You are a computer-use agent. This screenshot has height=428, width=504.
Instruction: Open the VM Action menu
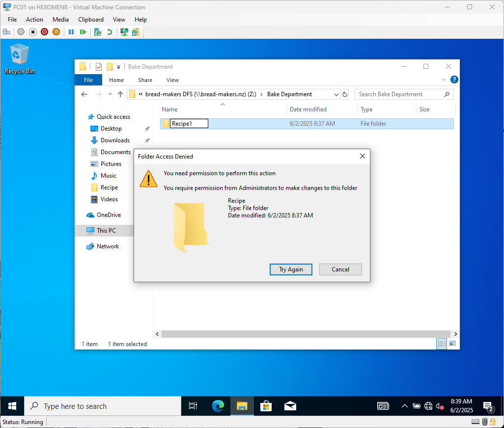(x=34, y=20)
